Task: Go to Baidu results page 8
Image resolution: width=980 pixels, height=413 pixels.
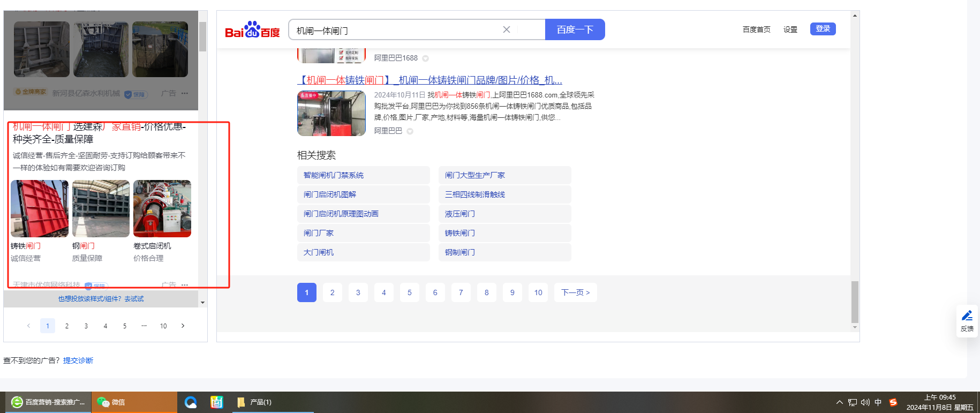Action: [x=487, y=292]
